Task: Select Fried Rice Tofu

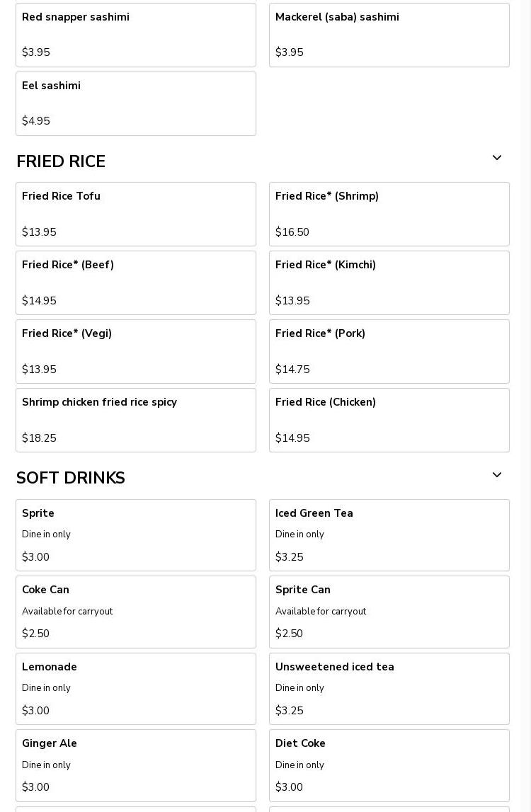Action: (136, 214)
